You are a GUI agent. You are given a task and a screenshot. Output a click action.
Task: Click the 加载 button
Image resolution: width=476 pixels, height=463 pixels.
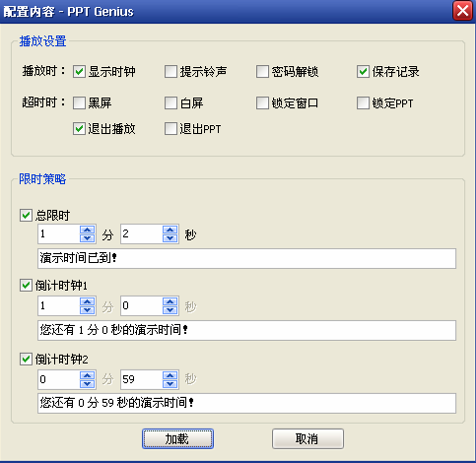(177, 438)
